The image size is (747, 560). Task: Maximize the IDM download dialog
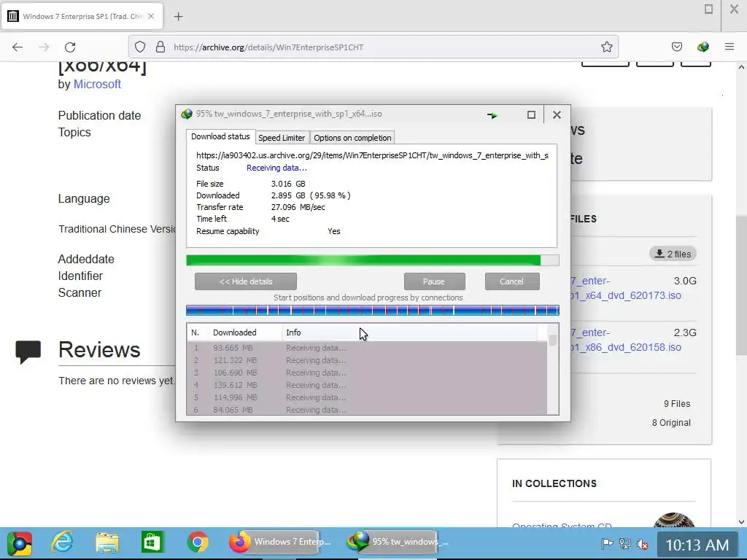pos(531,114)
